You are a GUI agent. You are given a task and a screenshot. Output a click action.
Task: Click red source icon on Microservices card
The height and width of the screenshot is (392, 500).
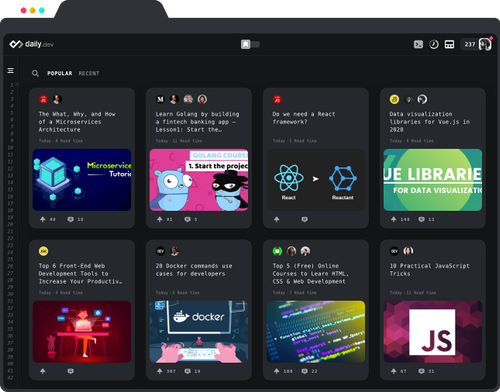[43, 99]
